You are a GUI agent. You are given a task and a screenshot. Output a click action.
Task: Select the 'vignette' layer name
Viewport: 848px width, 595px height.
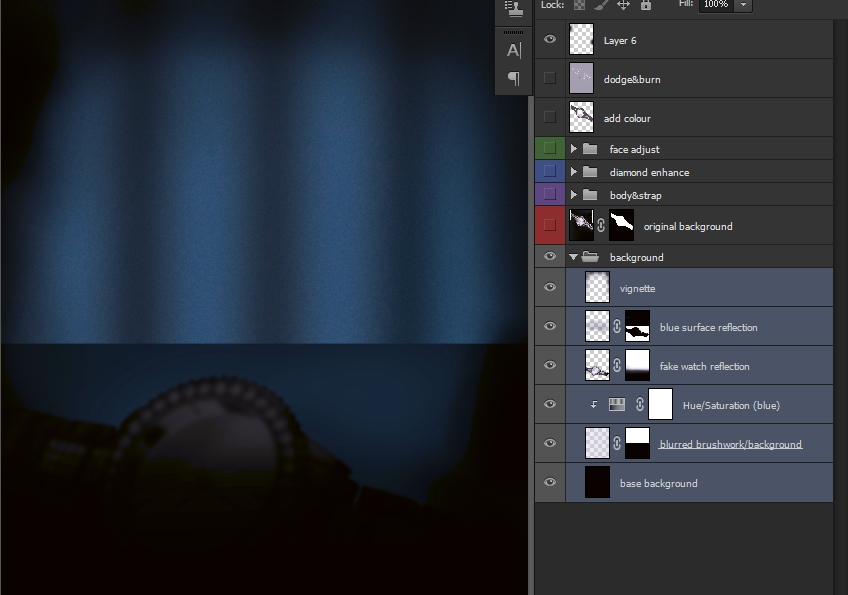pyautogui.click(x=637, y=289)
